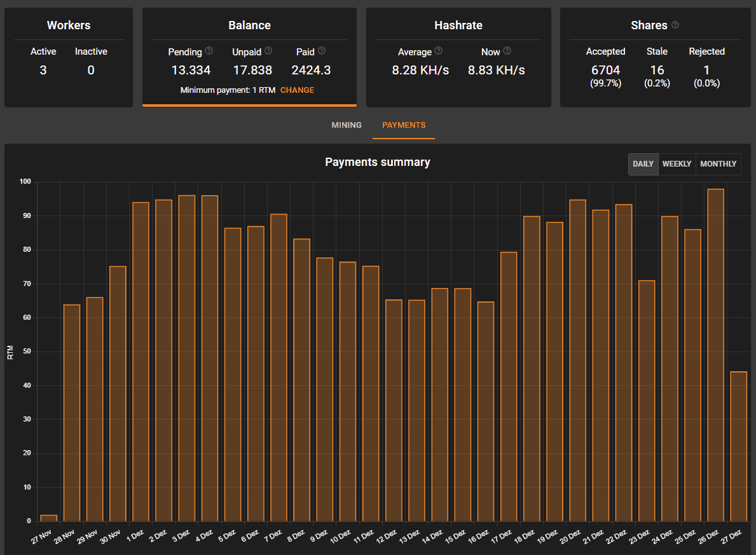Select the 13 Dez payment bar
The image size is (756, 555).
416,411
